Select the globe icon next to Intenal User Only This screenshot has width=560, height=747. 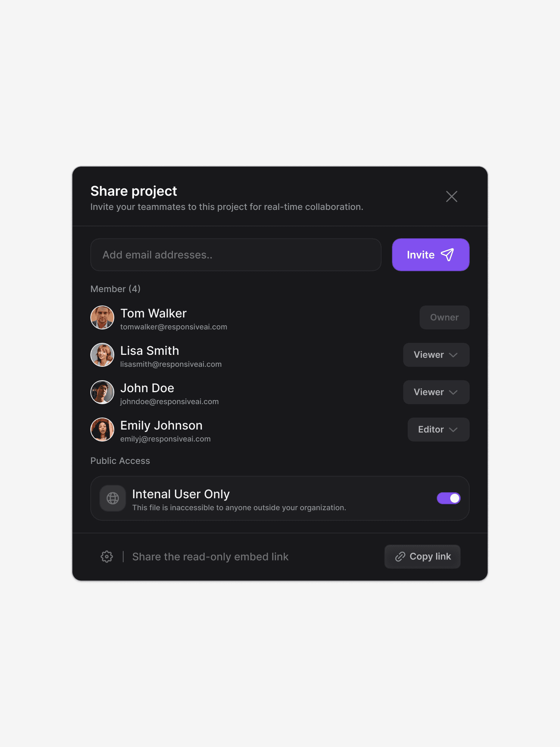pos(112,498)
